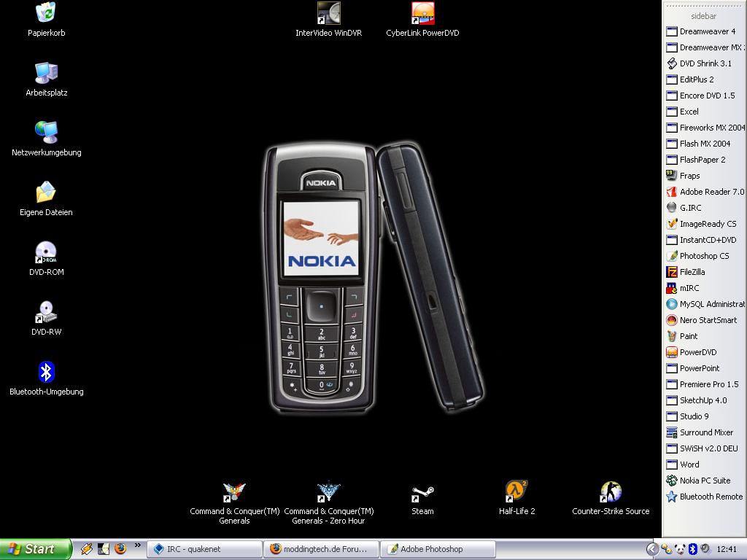Switch to the Adobe Photoshop taskbar button

(x=439, y=549)
